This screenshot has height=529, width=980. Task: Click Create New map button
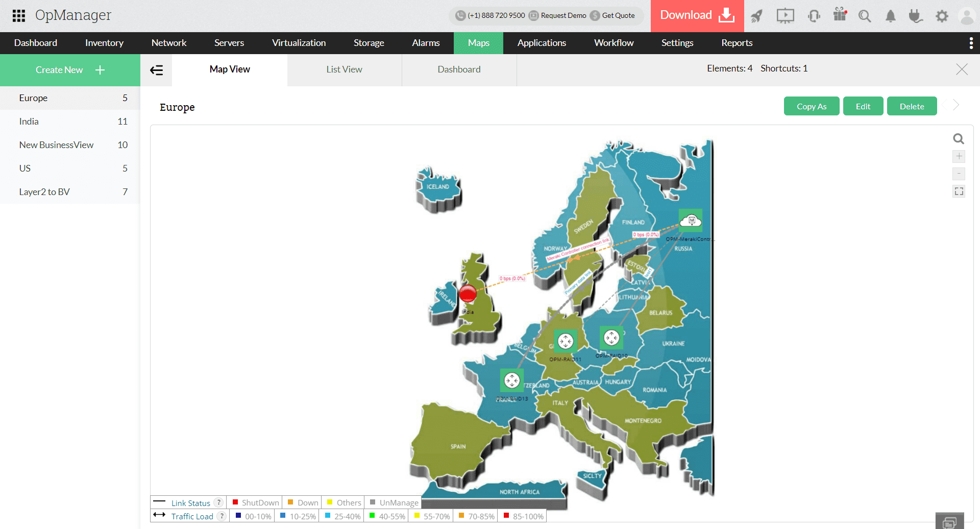(x=70, y=70)
